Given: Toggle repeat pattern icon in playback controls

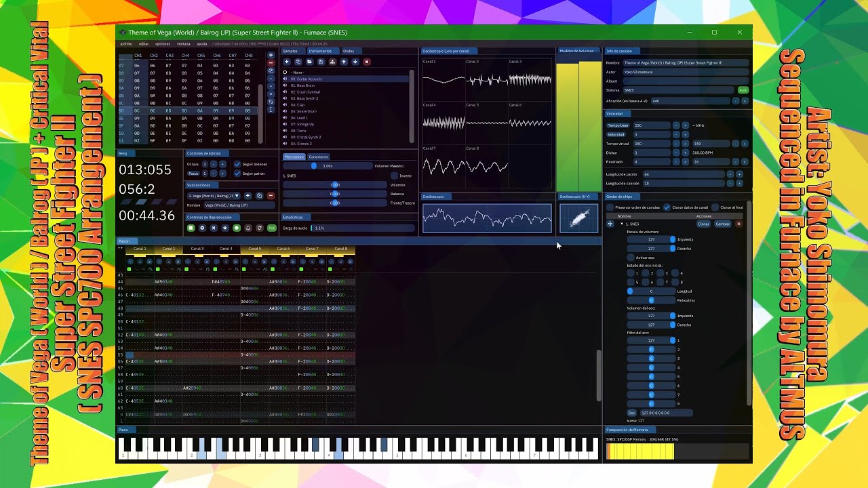Looking at the screenshot, I should coord(259,228).
